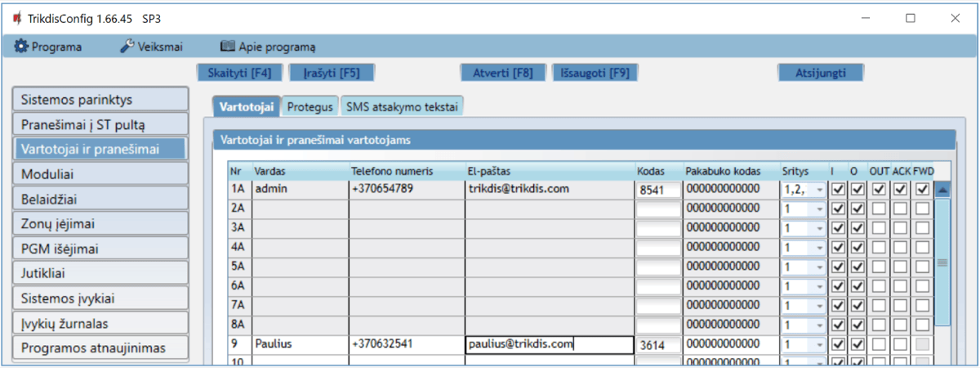This screenshot has height=368, width=980.
Task: Open Sritys dropdown in row 4A
Action: pos(819,248)
